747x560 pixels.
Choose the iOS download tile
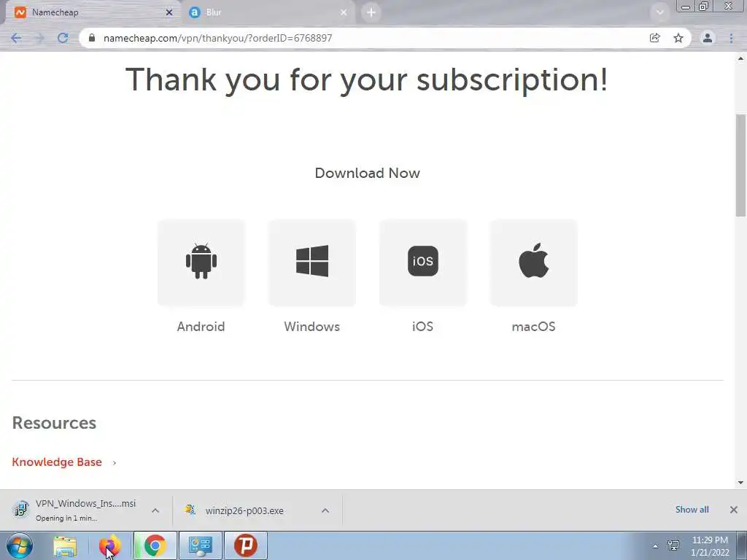click(x=423, y=262)
